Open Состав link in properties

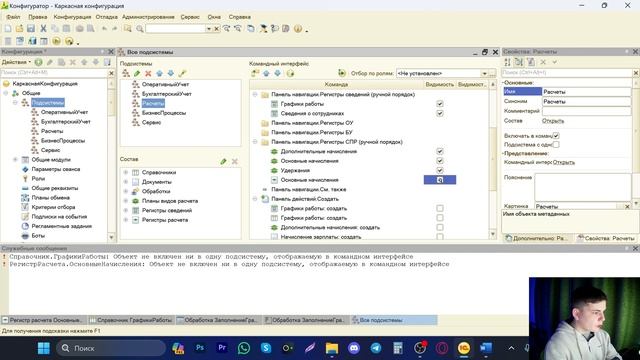coord(553,121)
